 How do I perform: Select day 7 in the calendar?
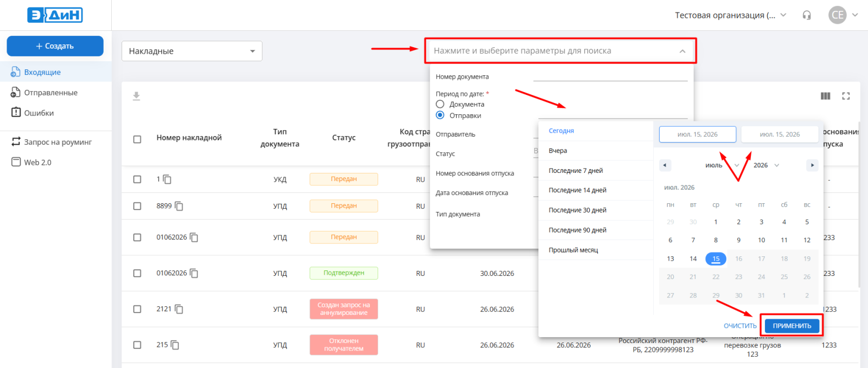(693, 240)
